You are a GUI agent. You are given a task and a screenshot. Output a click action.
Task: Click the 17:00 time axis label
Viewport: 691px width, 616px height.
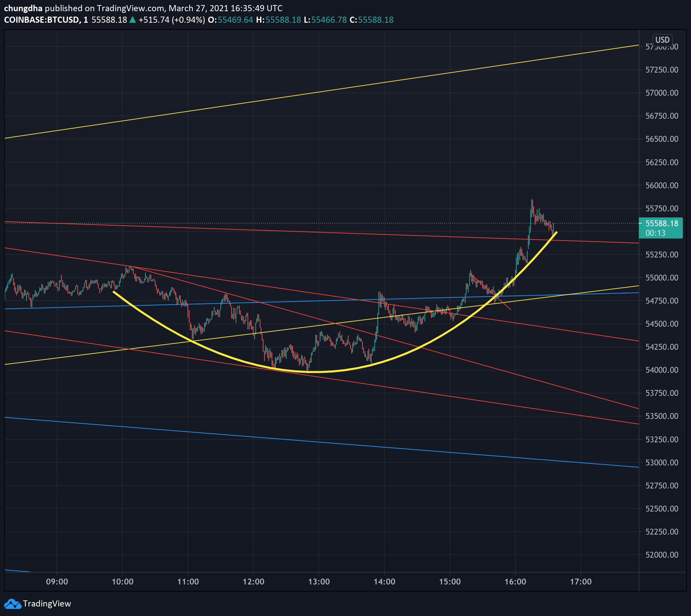click(x=580, y=582)
